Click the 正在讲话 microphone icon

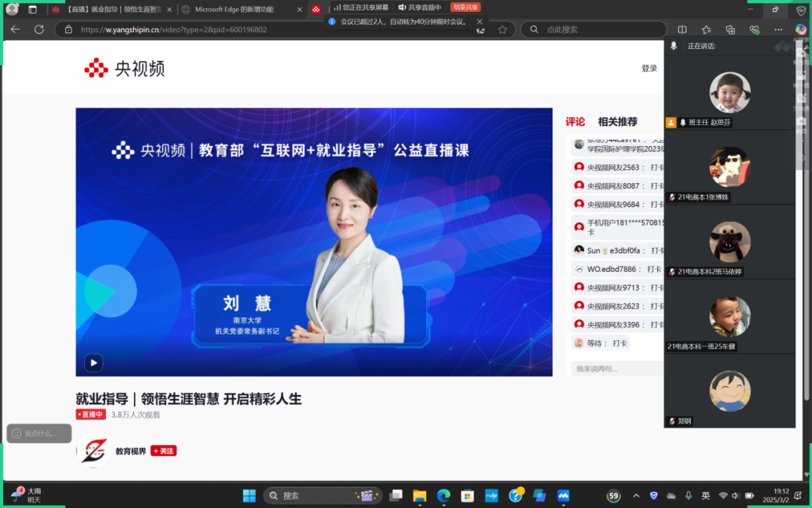click(x=673, y=46)
